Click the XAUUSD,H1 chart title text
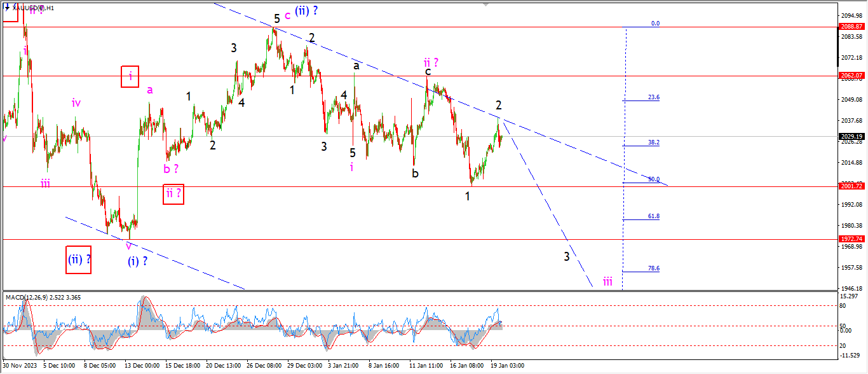868x374 pixels. click(34, 8)
